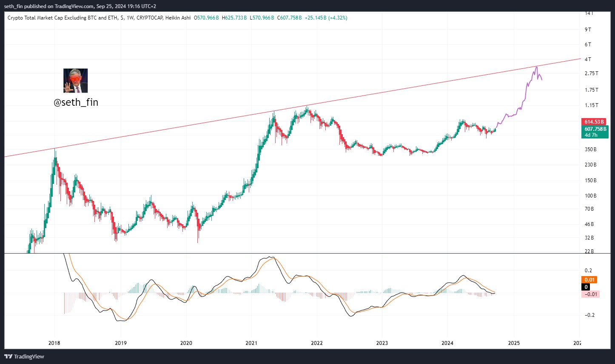Click the 0.2 indicator axis label
Screen dimensions: 615x364
[x=588, y=271]
